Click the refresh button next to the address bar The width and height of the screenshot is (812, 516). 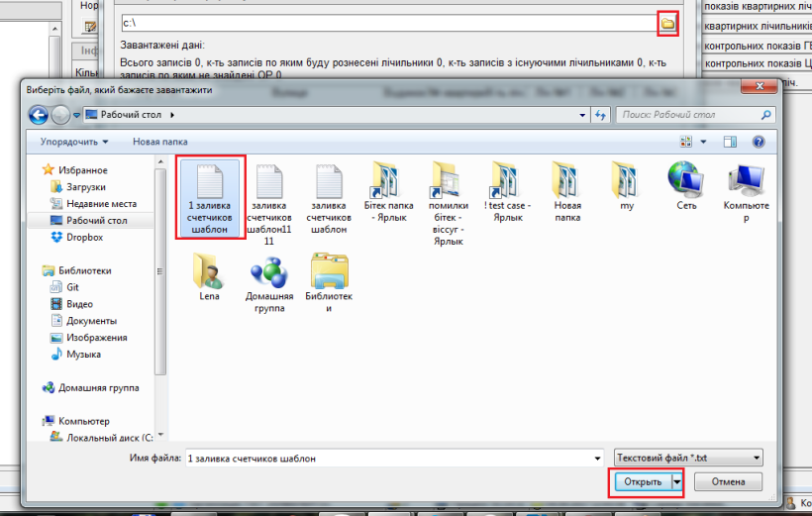600,115
